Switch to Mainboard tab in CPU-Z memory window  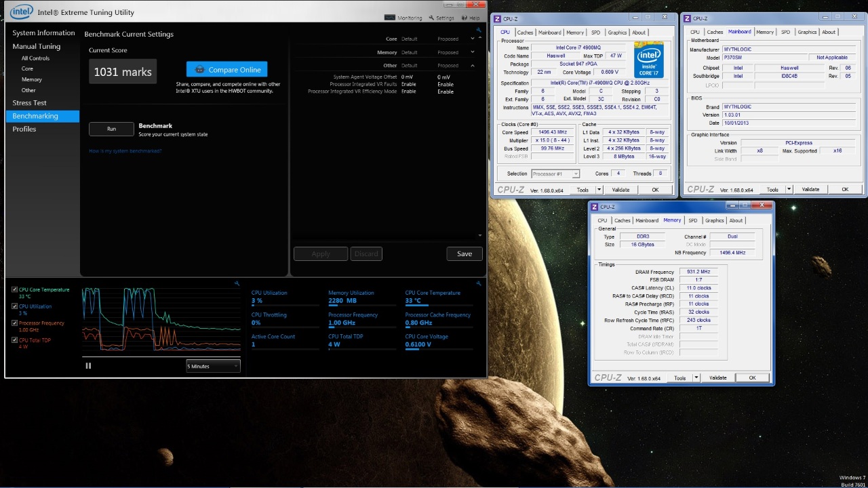pyautogui.click(x=646, y=220)
